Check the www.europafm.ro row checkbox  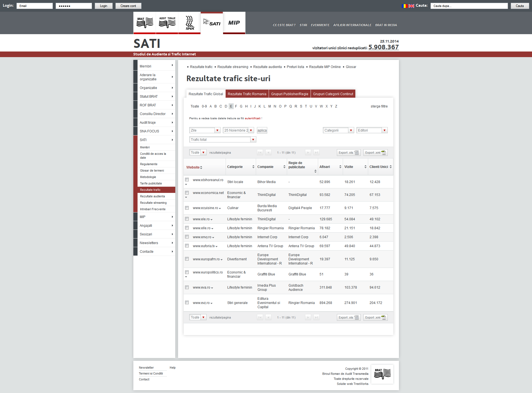tap(187, 259)
